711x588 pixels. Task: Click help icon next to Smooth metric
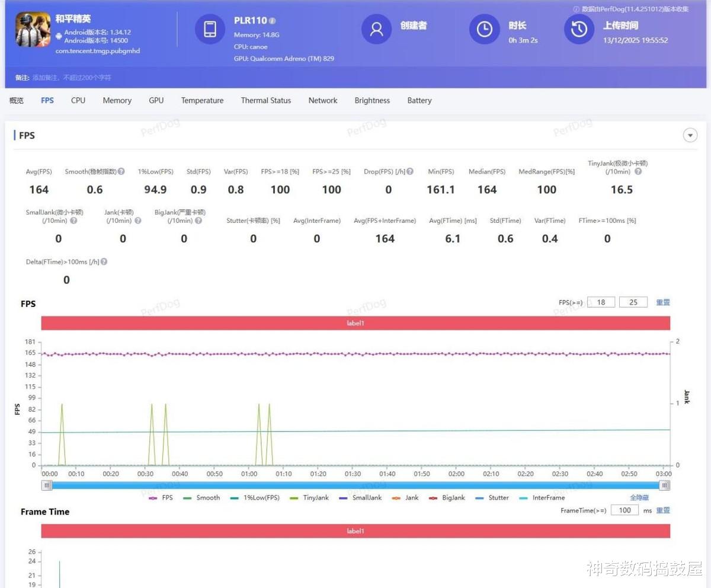pos(121,171)
